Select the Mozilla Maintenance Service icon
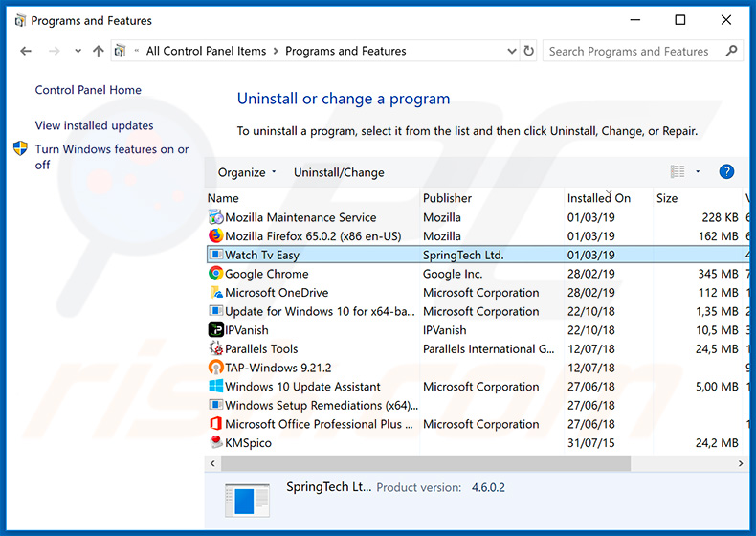The image size is (756, 536). 216,217
